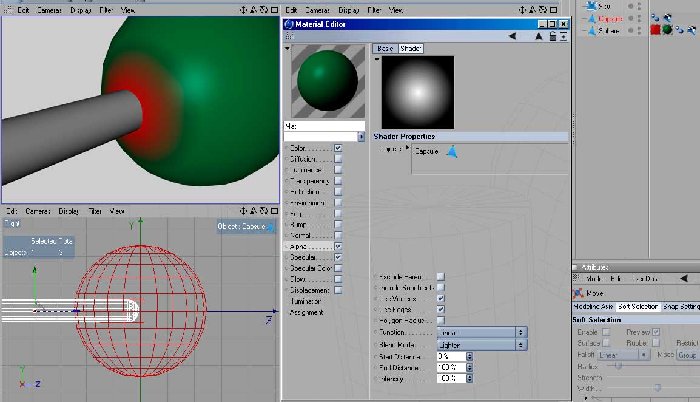Screen dimensions: 700x402
Task: Open the Cameras menu in the Right viewport
Action: click(x=38, y=211)
